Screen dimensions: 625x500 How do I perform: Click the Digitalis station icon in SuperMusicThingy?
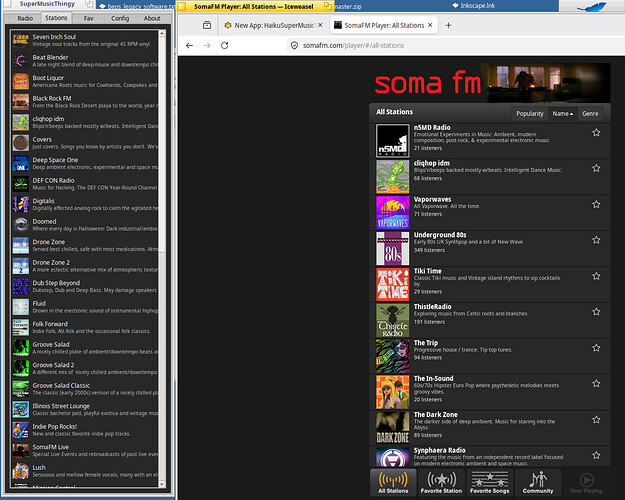(21, 204)
